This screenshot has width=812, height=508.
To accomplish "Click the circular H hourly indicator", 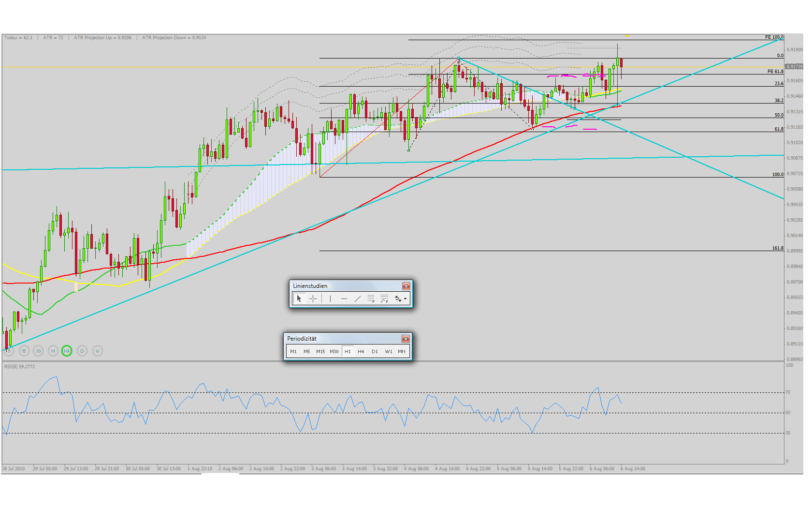I will pos(53,351).
